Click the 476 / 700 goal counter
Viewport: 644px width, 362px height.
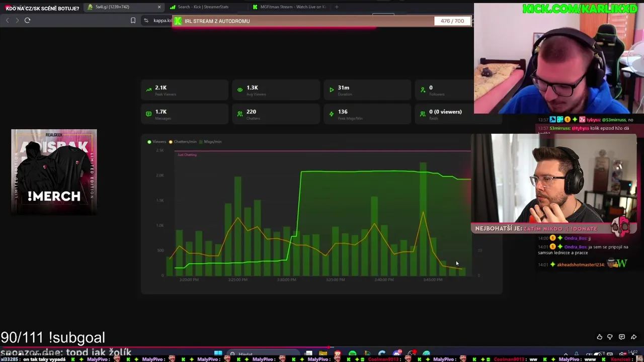(452, 21)
